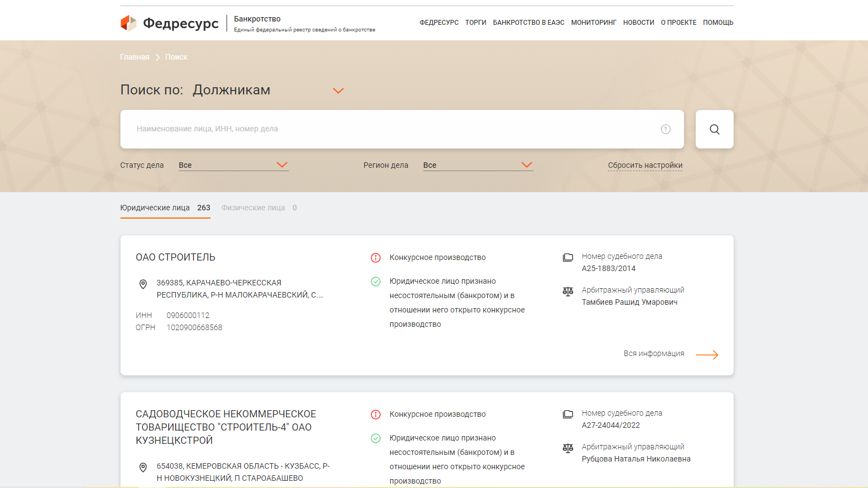Select Должникам search type label

click(232, 90)
